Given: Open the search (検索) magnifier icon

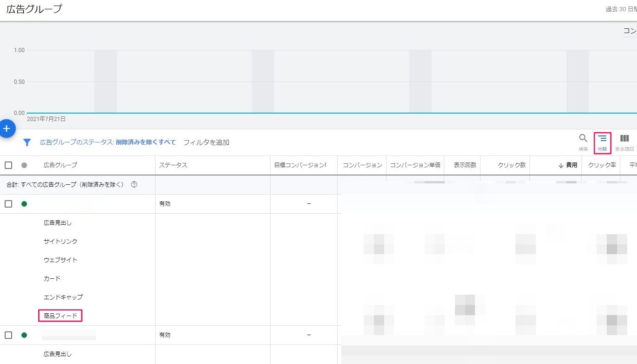Looking at the screenshot, I should click(x=583, y=138).
